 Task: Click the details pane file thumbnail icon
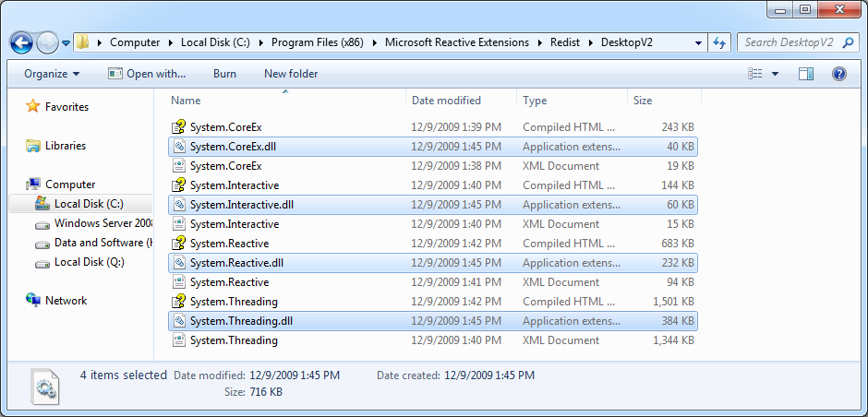44,385
